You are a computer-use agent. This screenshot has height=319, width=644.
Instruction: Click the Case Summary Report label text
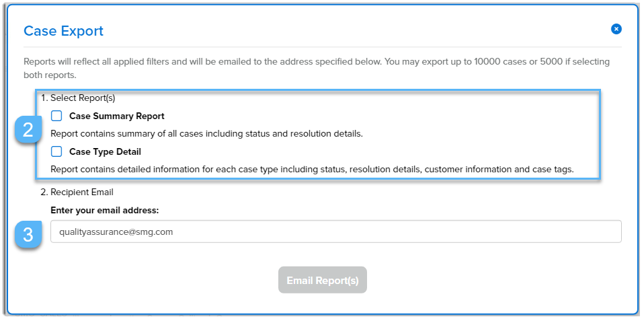(x=116, y=116)
